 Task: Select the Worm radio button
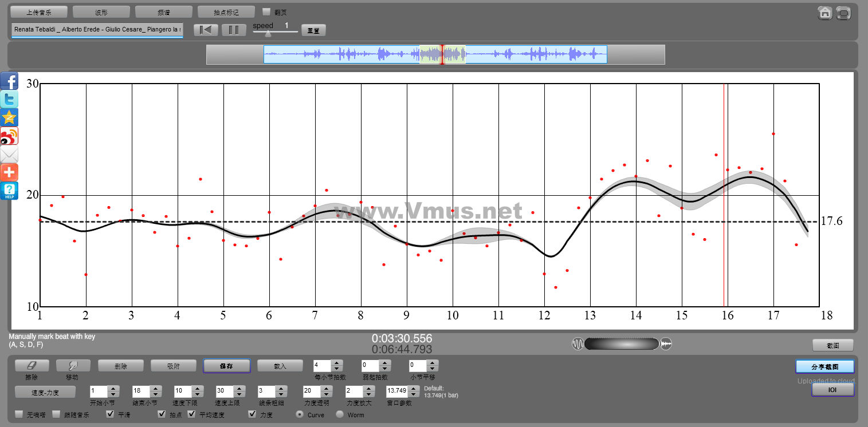point(340,414)
